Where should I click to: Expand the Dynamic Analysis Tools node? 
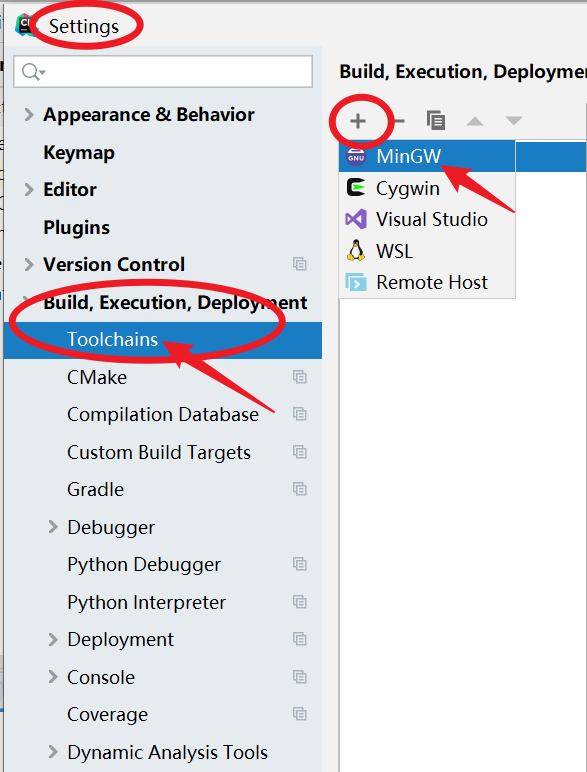point(53,752)
